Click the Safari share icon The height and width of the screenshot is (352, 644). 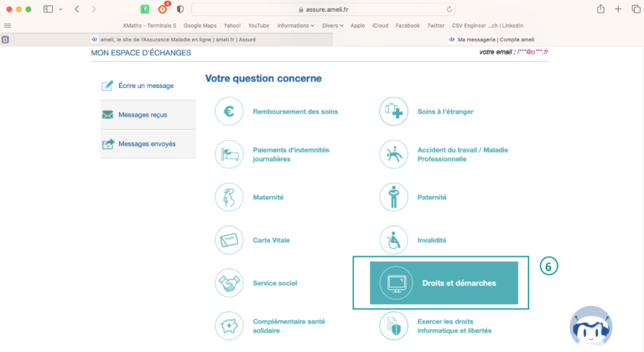(x=600, y=9)
